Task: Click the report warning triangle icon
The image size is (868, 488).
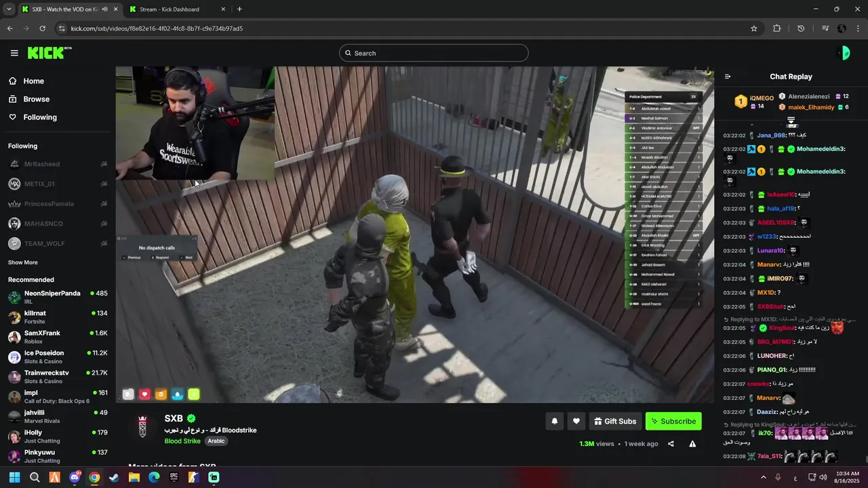Action: pyautogui.click(x=692, y=444)
